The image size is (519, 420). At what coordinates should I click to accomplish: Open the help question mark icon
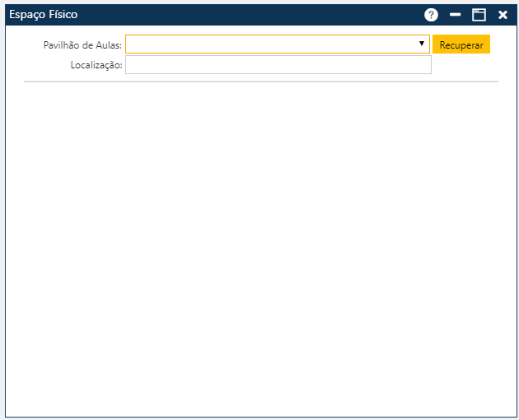tap(431, 15)
